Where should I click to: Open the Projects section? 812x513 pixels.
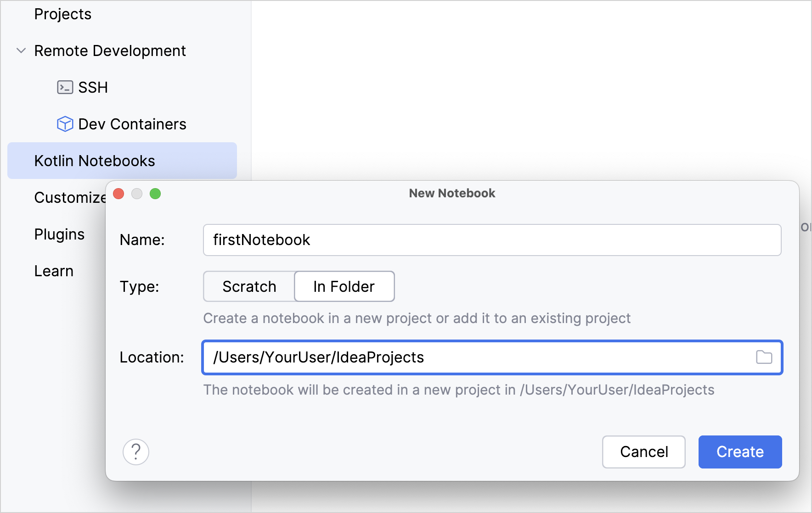pos(62,14)
